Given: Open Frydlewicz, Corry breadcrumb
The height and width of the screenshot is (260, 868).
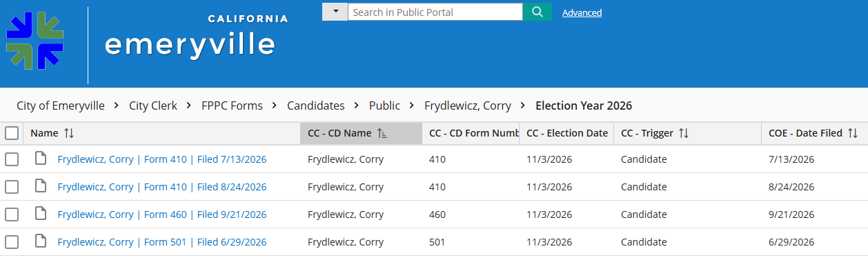Looking at the screenshot, I should tap(468, 106).
